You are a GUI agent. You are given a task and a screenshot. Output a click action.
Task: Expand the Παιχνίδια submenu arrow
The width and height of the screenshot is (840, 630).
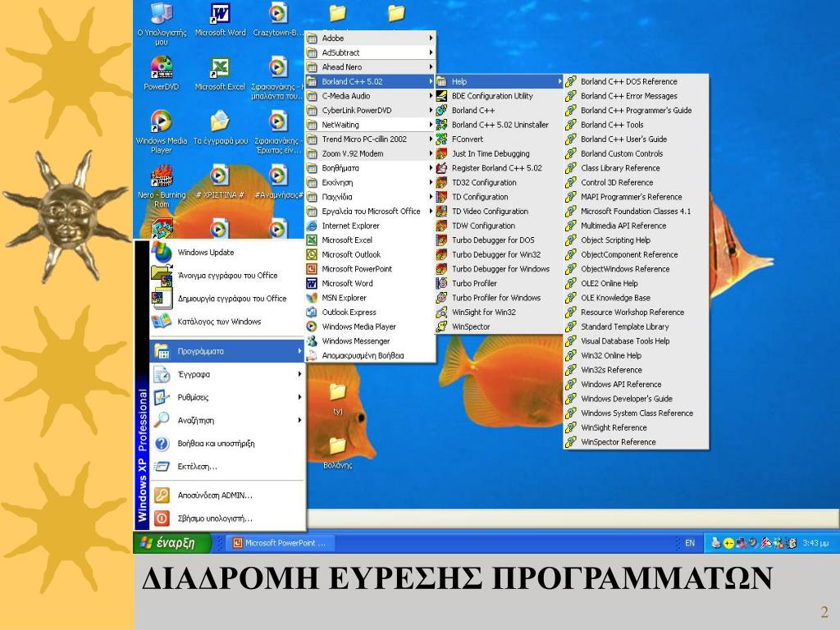point(431,197)
